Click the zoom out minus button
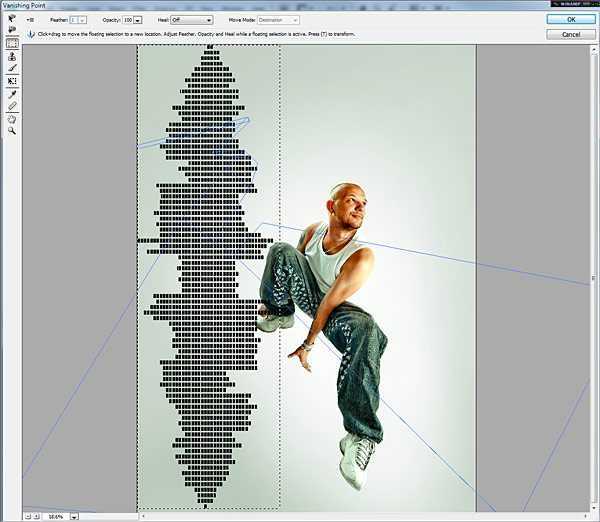 26,516
